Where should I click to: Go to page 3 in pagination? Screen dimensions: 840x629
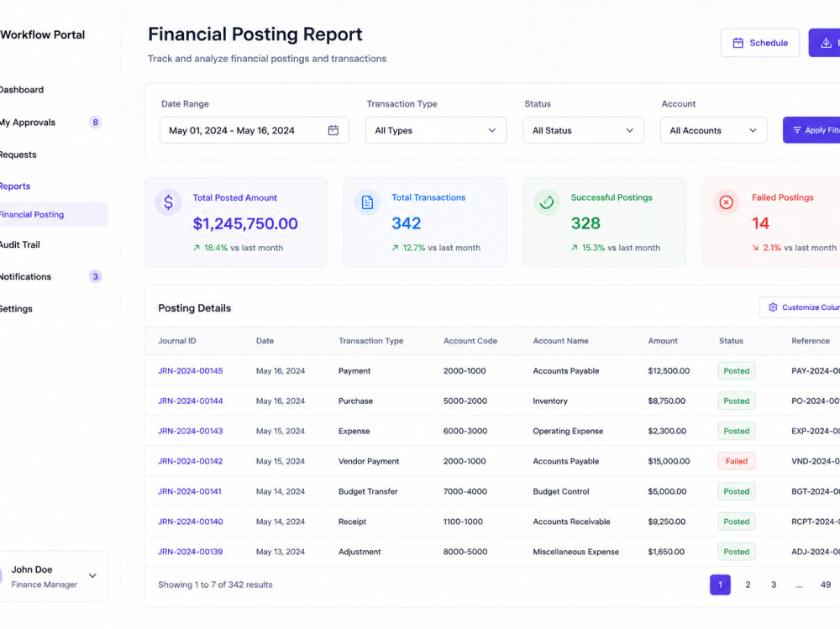pos(774,584)
